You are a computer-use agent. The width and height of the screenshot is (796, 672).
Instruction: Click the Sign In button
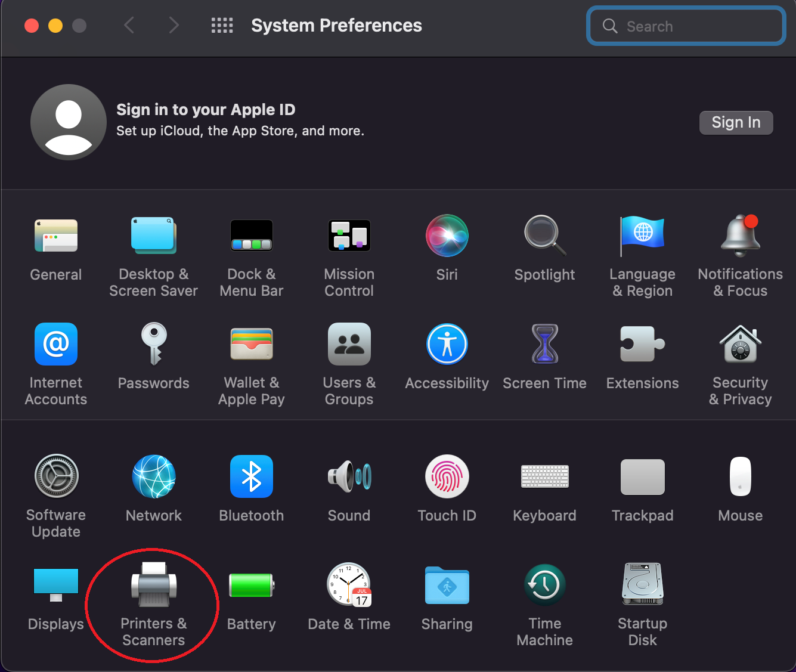[736, 122]
